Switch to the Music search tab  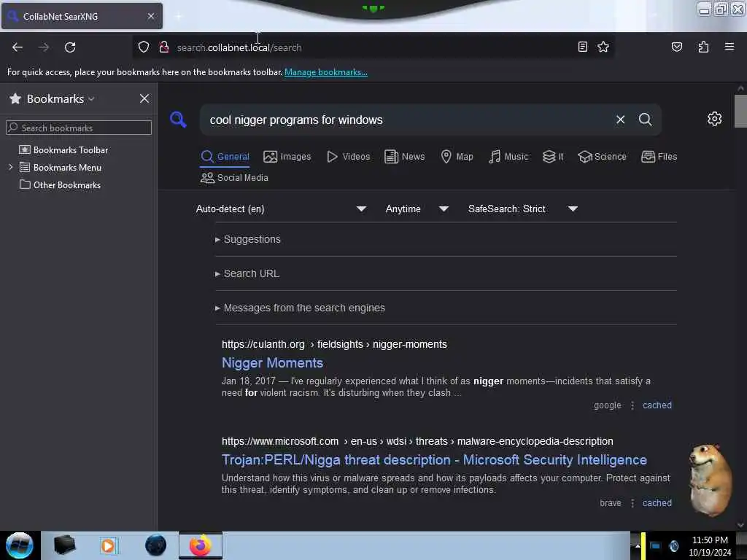pyautogui.click(x=508, y=156)
